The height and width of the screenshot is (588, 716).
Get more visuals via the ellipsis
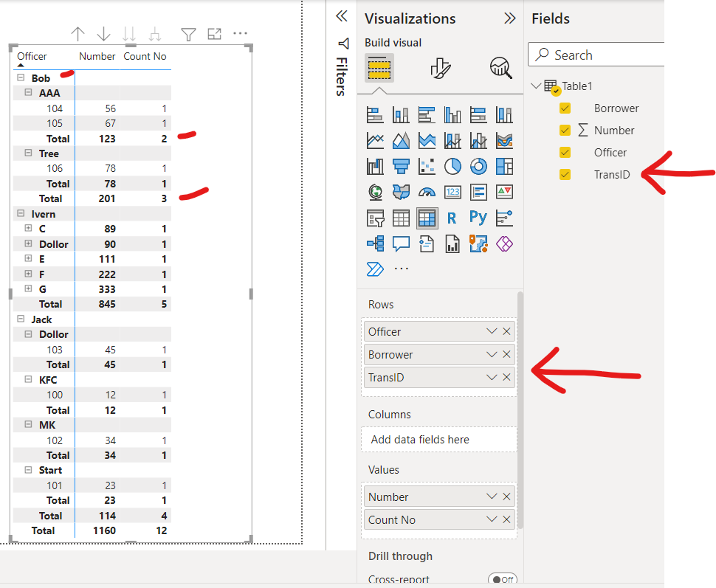401,269
